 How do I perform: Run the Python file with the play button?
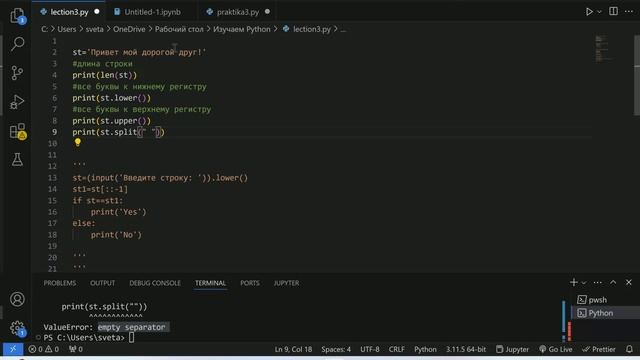pyautogui.click(x=589, y=12)
